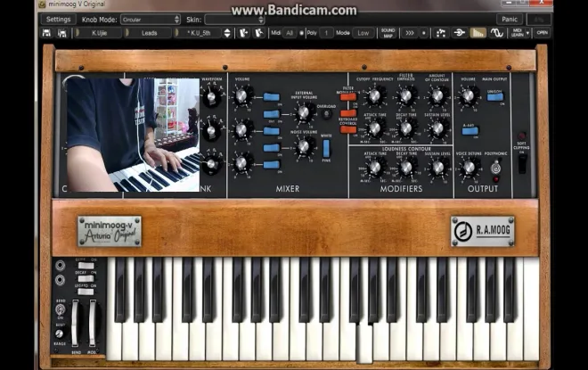Click the Filter Emphasis knob

coord(406,96)
